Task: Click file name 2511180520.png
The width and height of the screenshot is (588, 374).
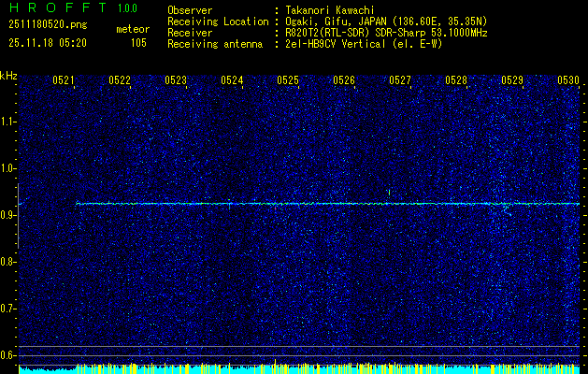Action: (48, 25)
